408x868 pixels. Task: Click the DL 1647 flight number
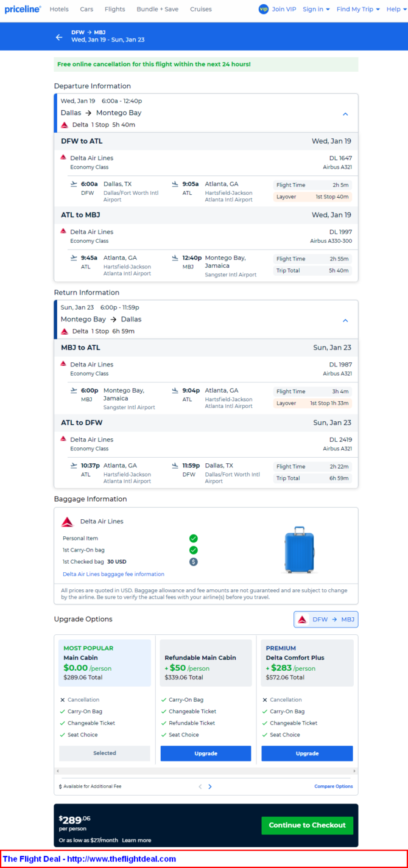(340, 158)
